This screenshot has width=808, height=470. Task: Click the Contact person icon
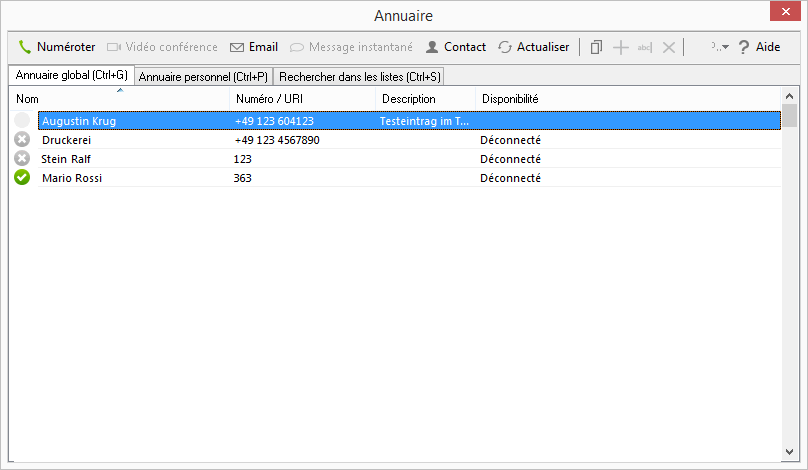[432, 47]
